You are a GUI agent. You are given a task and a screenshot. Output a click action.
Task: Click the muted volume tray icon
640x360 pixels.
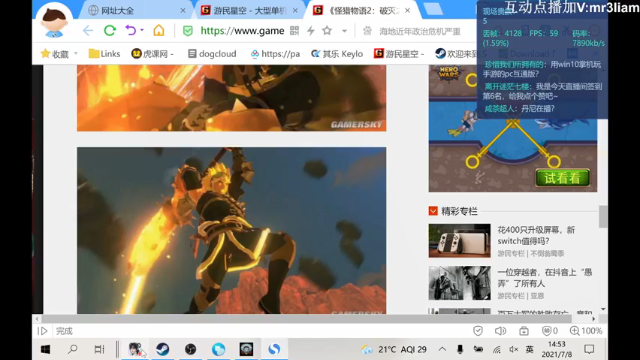coord(513,349)
